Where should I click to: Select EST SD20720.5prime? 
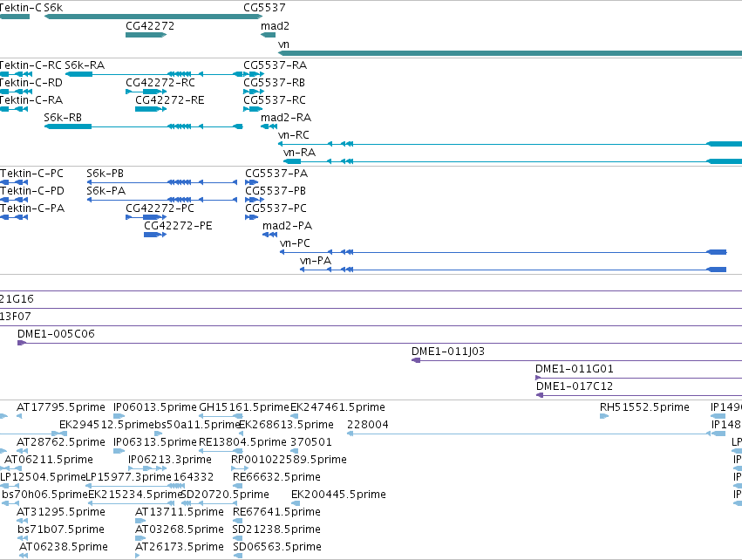click(225, 495)
